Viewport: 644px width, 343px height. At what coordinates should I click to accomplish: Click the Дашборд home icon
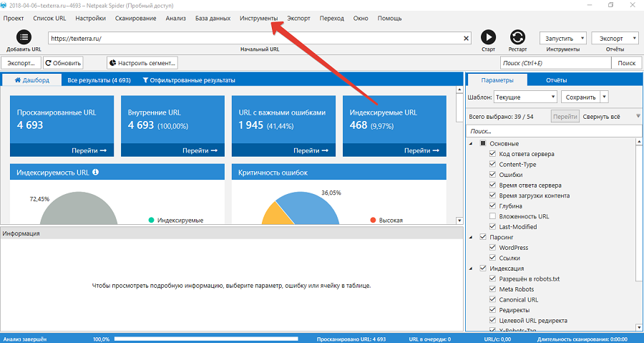[18, 80]
